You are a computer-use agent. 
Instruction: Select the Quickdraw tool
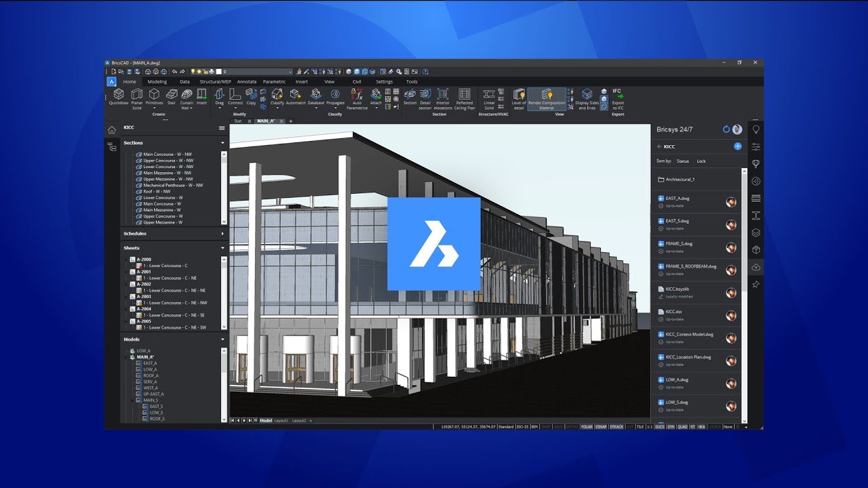119,98
